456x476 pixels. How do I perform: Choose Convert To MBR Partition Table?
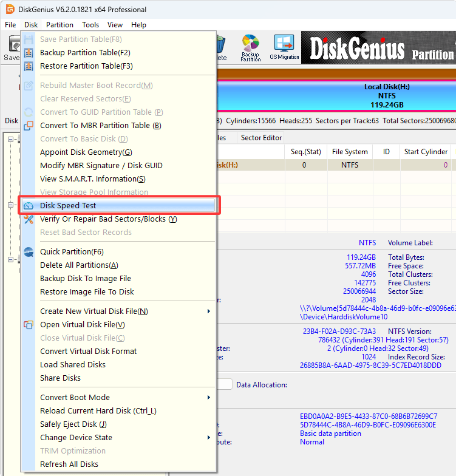pos(119,125)
